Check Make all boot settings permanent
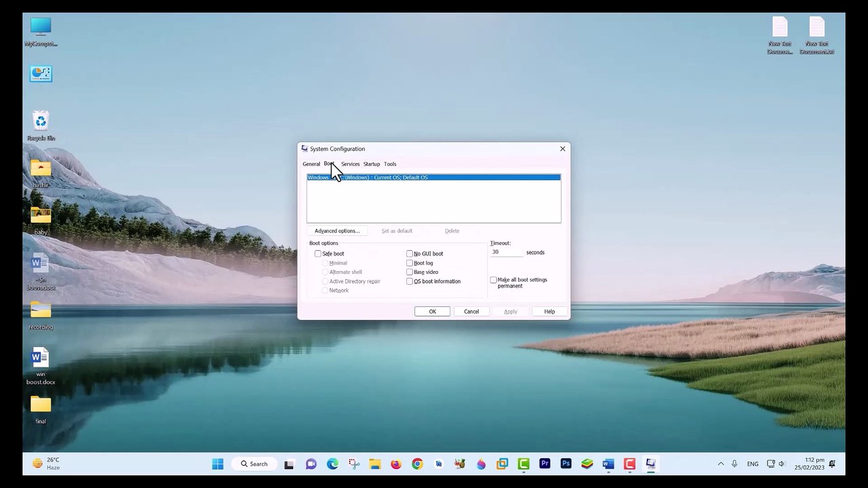868x488 pixels. click(x=494, y=280)
